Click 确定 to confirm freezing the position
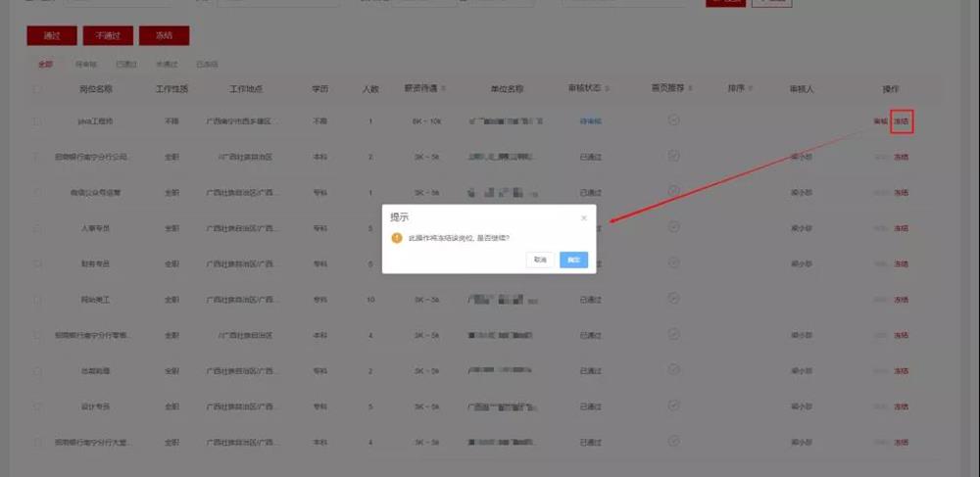980x477 pixels. 573,261
